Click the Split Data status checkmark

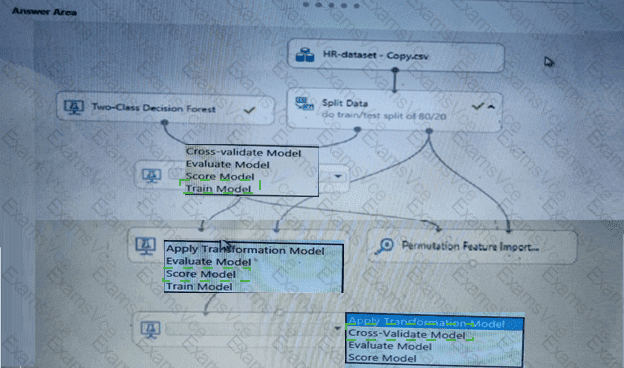pyautogui.click(x=478, y=106)
